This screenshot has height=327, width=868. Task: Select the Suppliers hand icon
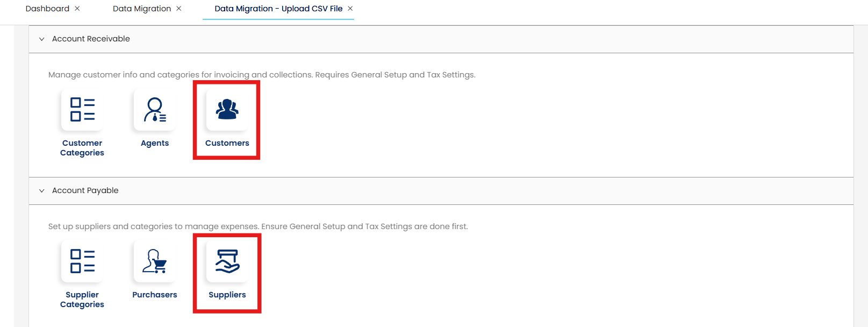pos(227,261)
